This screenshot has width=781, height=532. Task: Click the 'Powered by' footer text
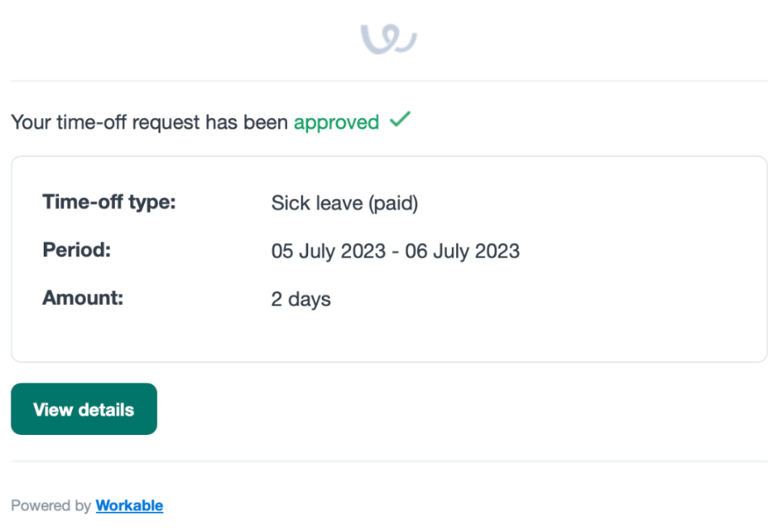click(51, 506)
